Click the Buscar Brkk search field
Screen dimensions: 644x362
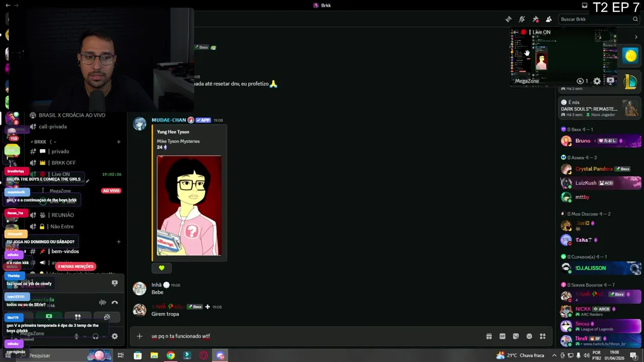(599, 19)
